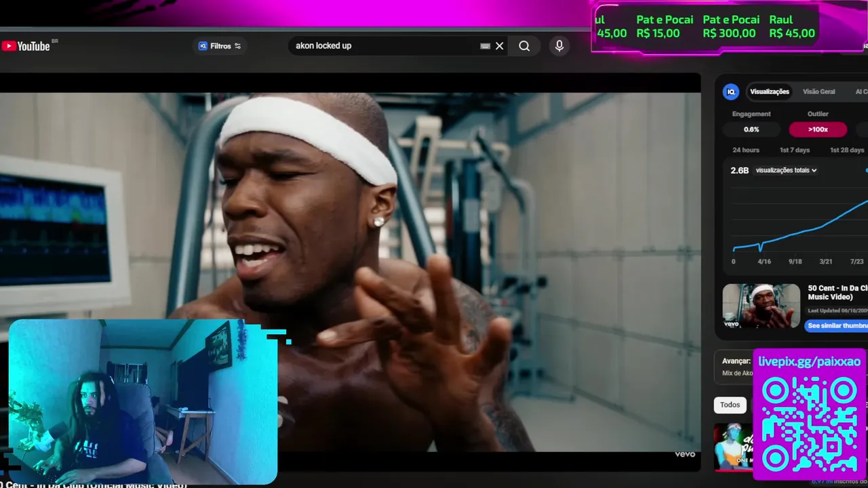Focus the search box containing 'akon locked up'
868x488 pixels.
pyautogui.click(x=384, y=46)
